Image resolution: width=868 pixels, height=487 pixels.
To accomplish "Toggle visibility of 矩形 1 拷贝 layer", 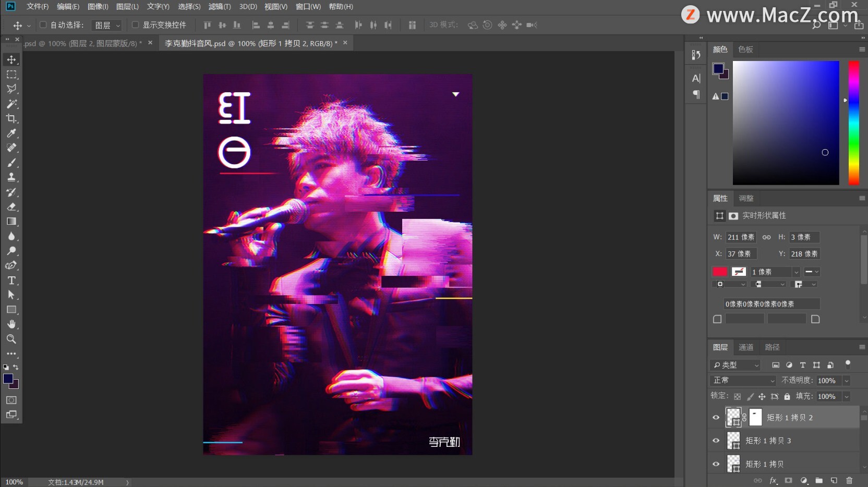I will coord(716,464).
